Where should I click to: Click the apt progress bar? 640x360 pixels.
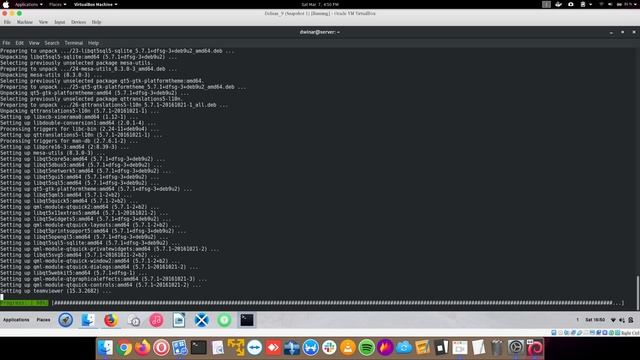(x=338, y=303)
